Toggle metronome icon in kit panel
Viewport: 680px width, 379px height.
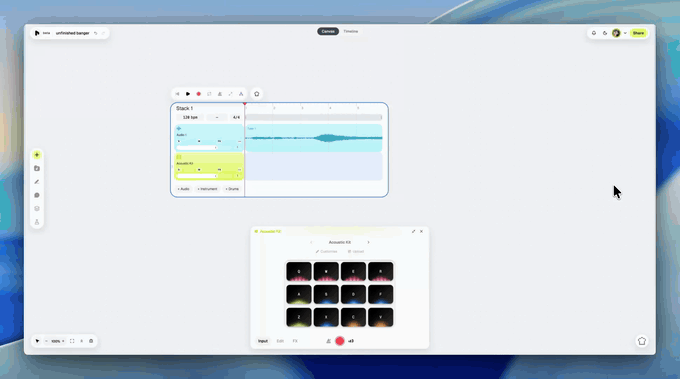pyautogui.click(x=328, y=341)
